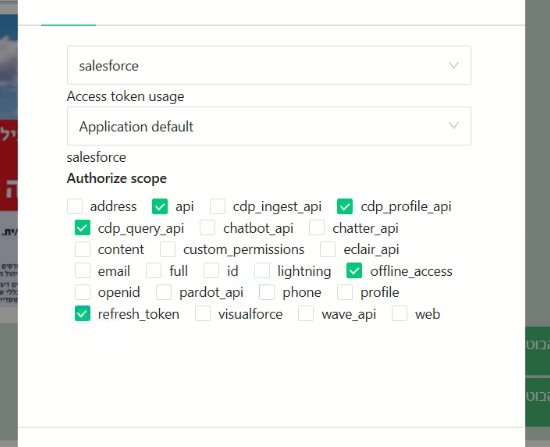
Task: Uncheck the cdp_profile_api scope
Action: [x=344, y=206]
